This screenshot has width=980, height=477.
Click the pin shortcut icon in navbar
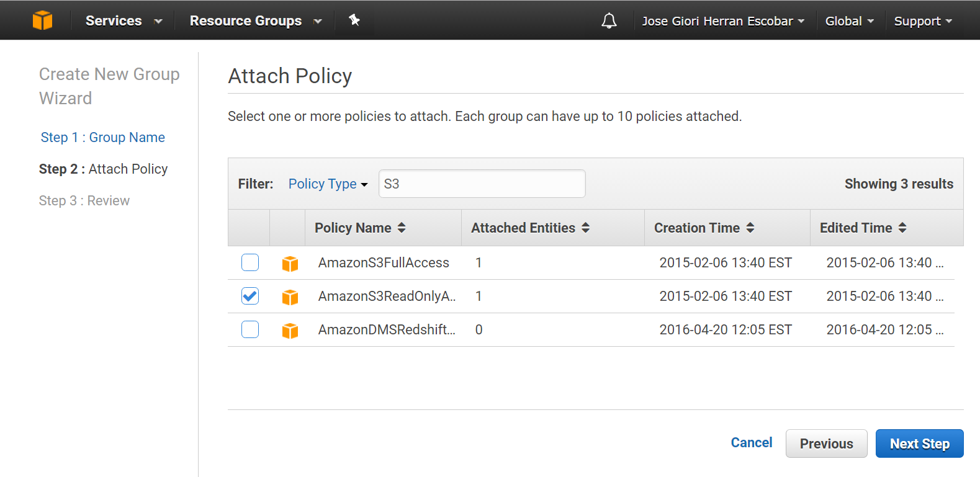[x=354, y=20]
